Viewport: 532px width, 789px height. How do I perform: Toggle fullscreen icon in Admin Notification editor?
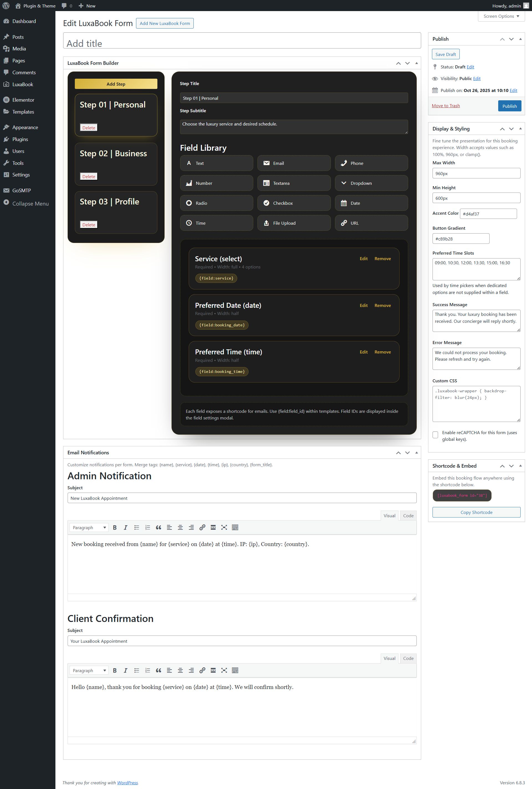coord(224,527)
